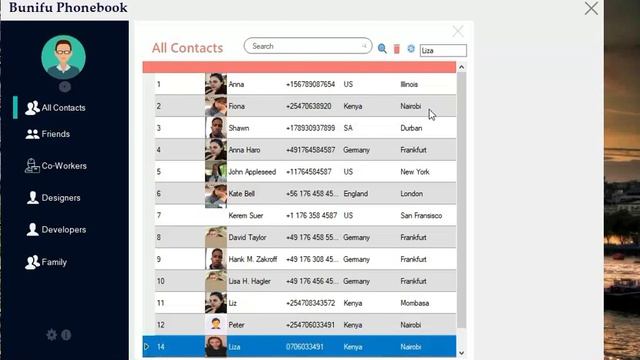Screen dimensions: 640x360
Task: Click the red trash delete icon
Action: point(396,49)
